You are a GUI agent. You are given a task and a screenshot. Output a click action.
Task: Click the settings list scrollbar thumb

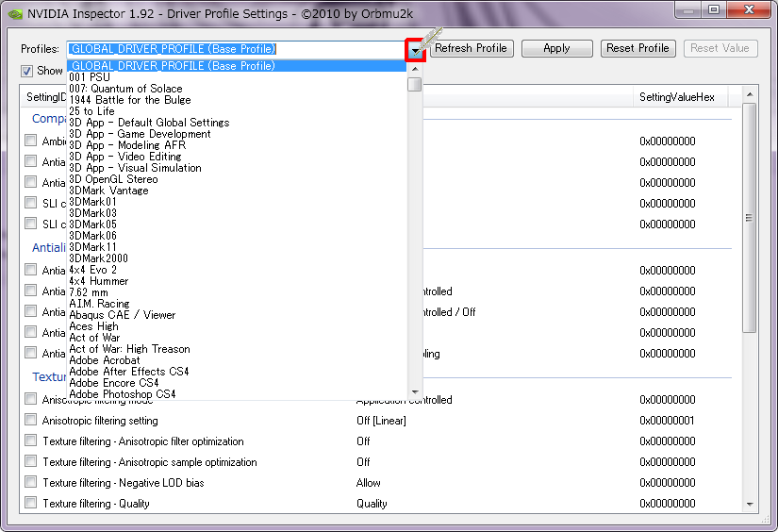pyautogui.click(x=750, y=218)
